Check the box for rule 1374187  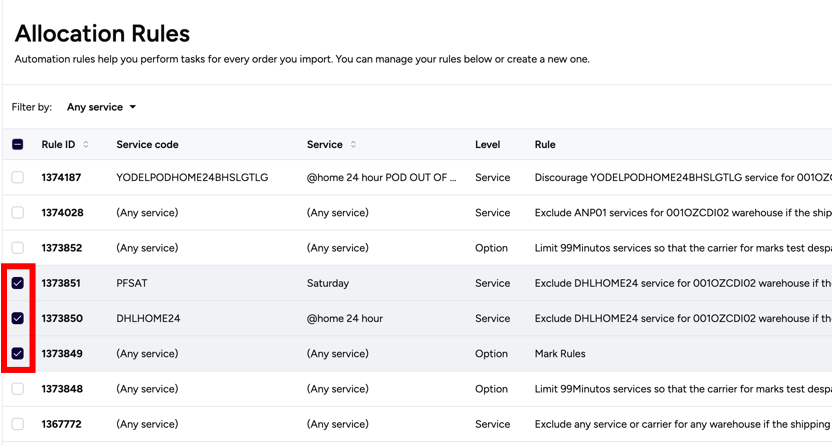[x=18, y=177]
